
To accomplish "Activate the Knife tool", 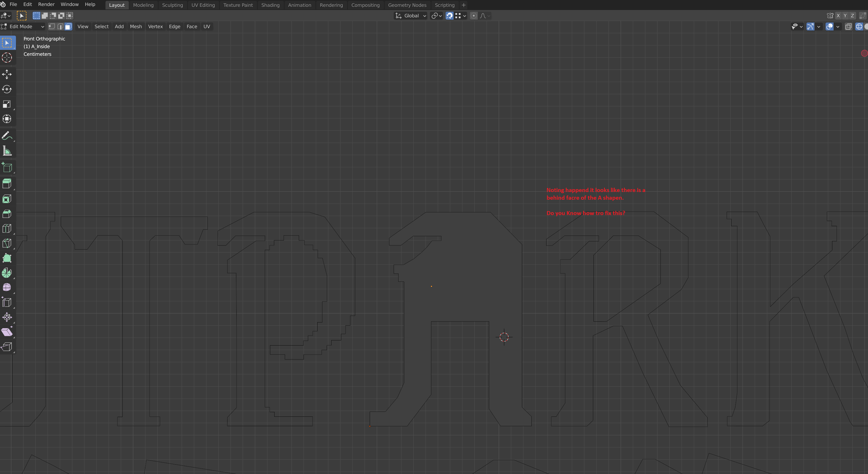I will [7, 243].
